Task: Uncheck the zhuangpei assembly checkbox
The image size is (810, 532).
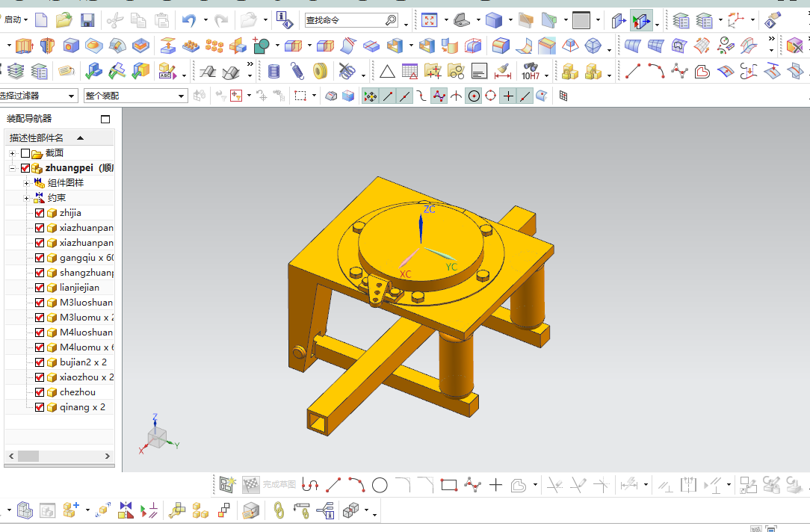Action: [25, 168]
